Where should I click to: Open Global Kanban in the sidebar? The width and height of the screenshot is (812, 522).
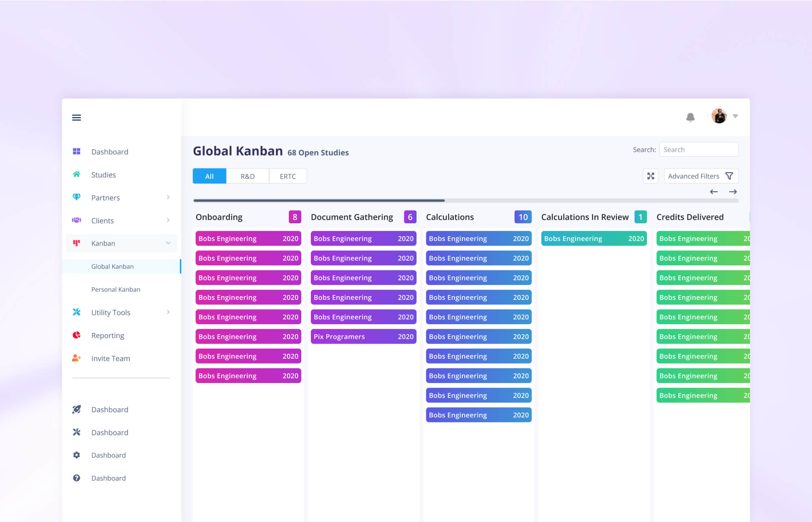[122, 266]
